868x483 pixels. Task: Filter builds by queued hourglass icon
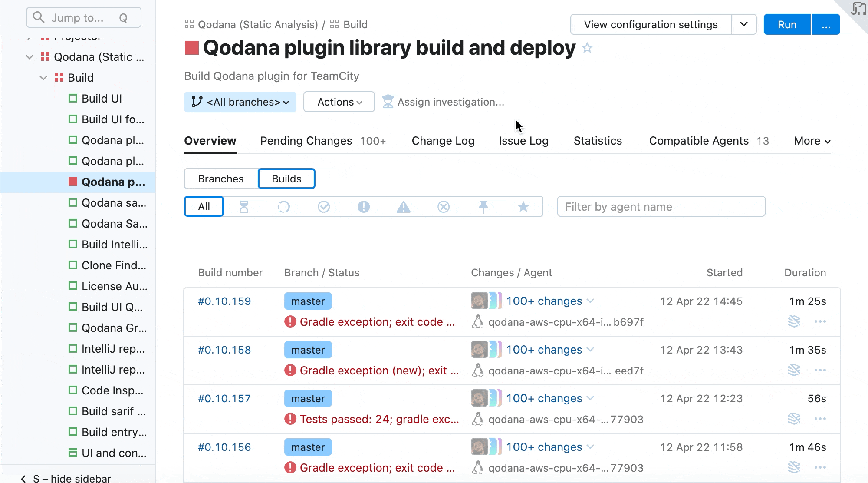[244, 207]
